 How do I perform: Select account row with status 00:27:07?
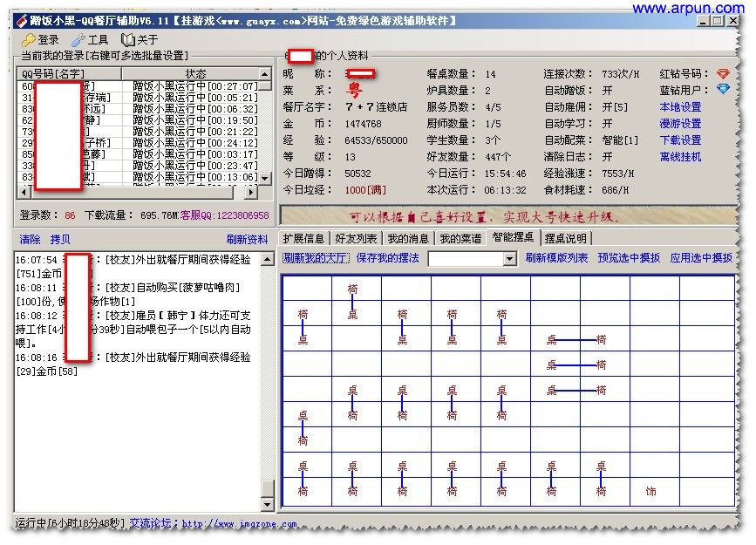(x=139, y=85)
